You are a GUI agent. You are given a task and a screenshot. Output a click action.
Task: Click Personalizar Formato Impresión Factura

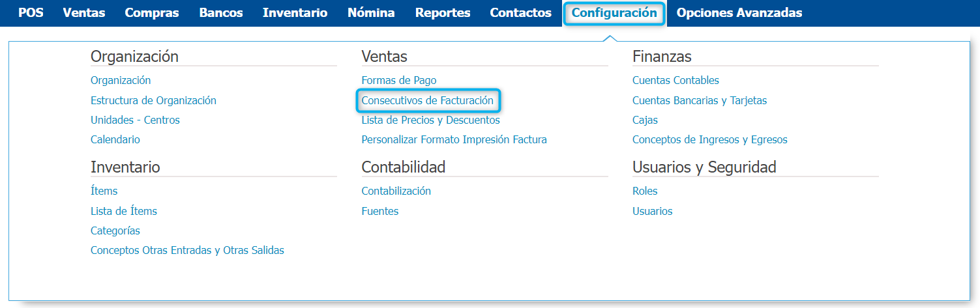(454, 139)
